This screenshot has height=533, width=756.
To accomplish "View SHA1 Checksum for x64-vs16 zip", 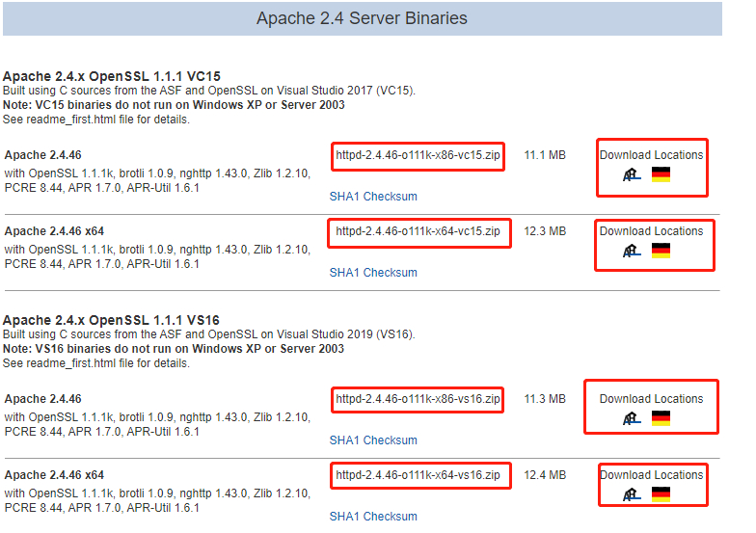I will click(x=373, y=517).
